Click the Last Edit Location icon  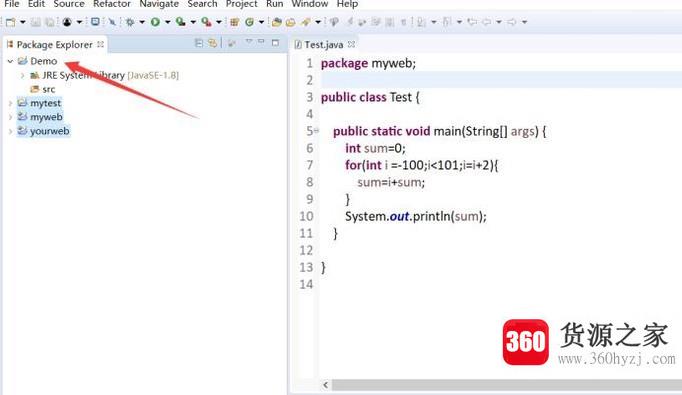pos(472,22)
